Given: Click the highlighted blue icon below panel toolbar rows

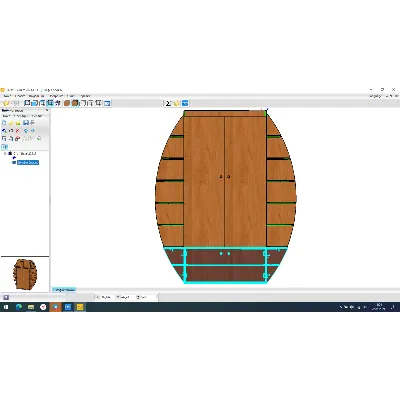Looking at the screenshot, I should (4, 147).
